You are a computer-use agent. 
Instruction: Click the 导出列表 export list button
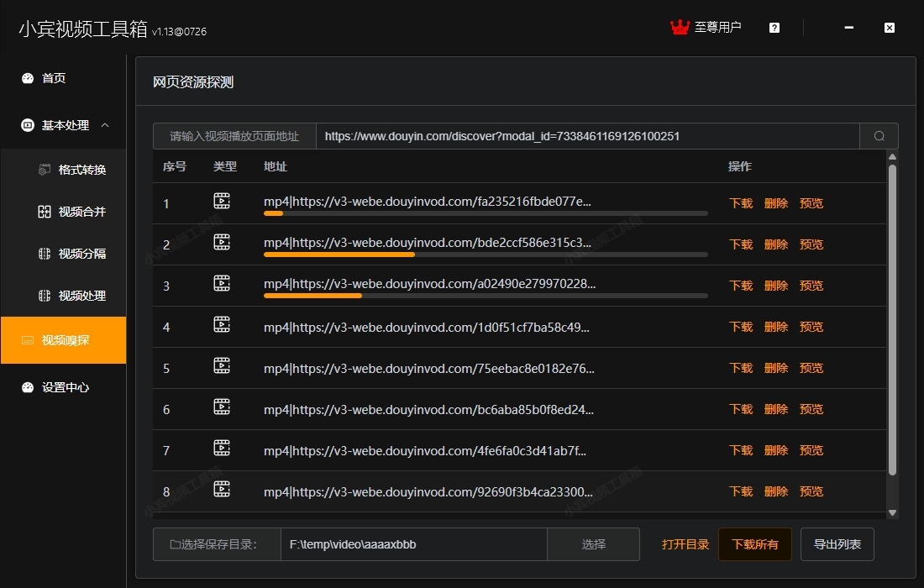837,543
